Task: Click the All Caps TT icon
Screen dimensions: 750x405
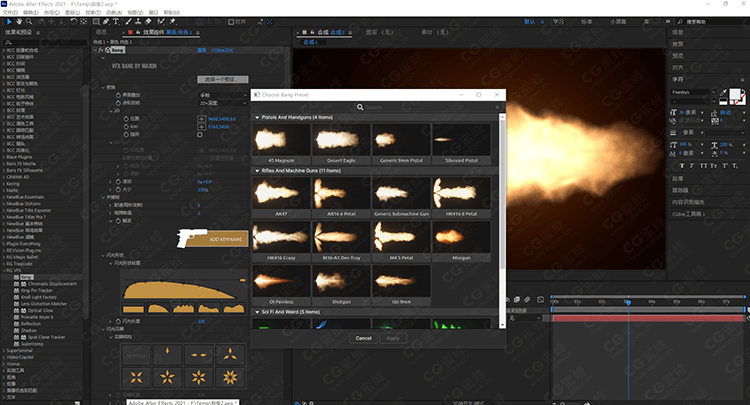Action: pos(703,165)
